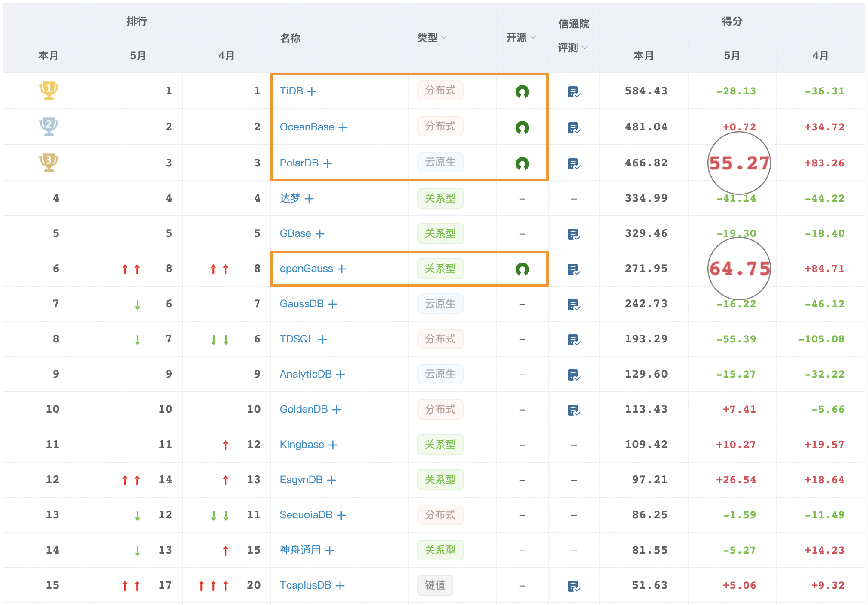Open the evaluation report icon for TiDB
This screenshot has width=868, height=605.
[574, 92]
